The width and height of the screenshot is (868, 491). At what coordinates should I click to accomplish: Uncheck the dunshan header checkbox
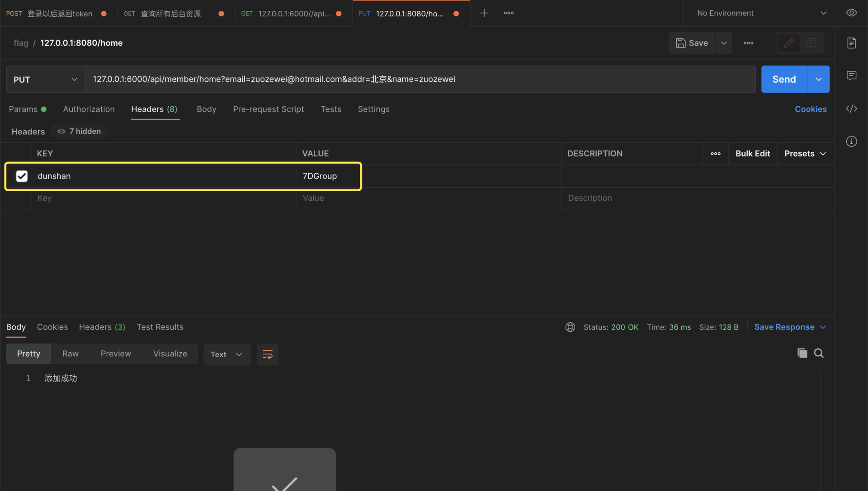(22, 176)
